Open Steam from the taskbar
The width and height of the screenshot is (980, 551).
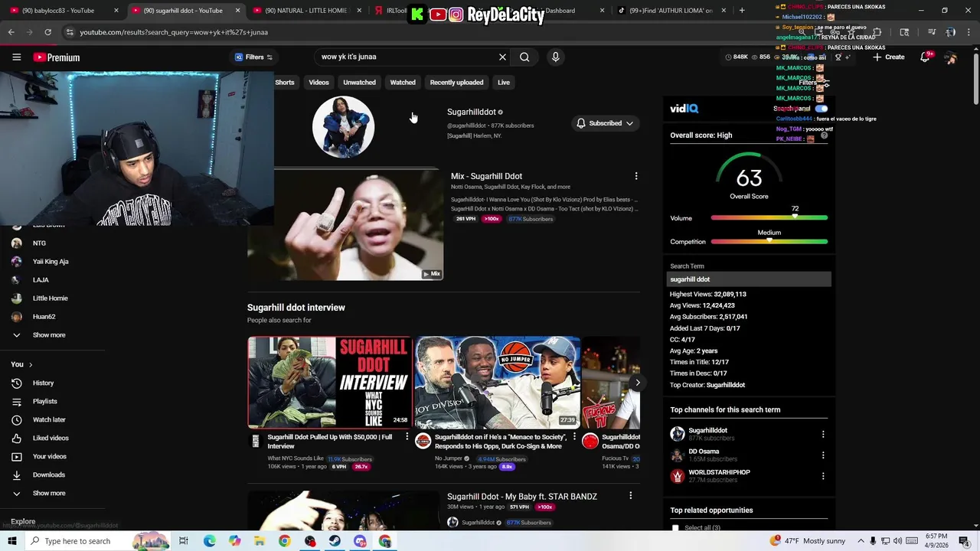coord(335,541)
